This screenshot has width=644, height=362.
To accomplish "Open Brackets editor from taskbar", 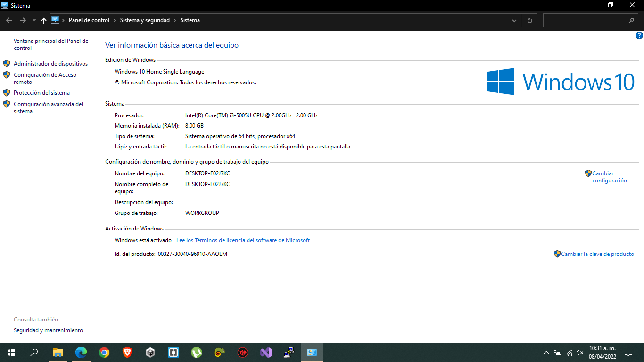I will (173, 352).
